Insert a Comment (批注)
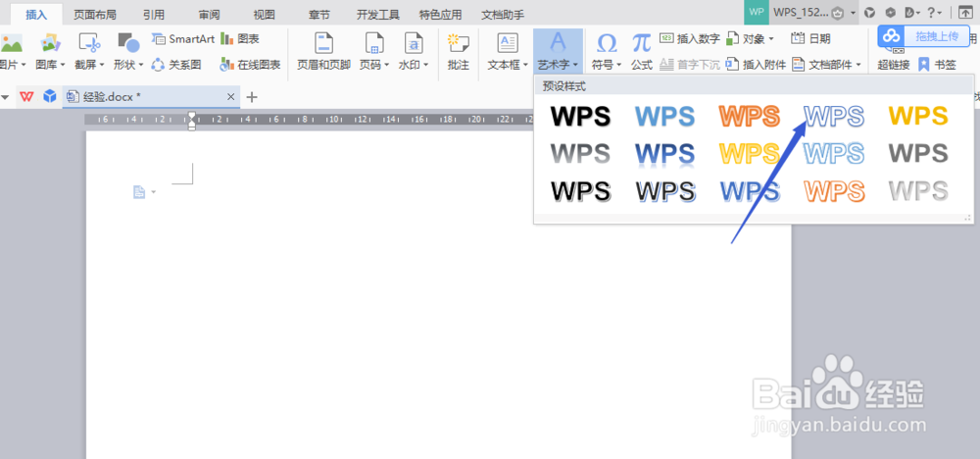 [x=458, y=51]
